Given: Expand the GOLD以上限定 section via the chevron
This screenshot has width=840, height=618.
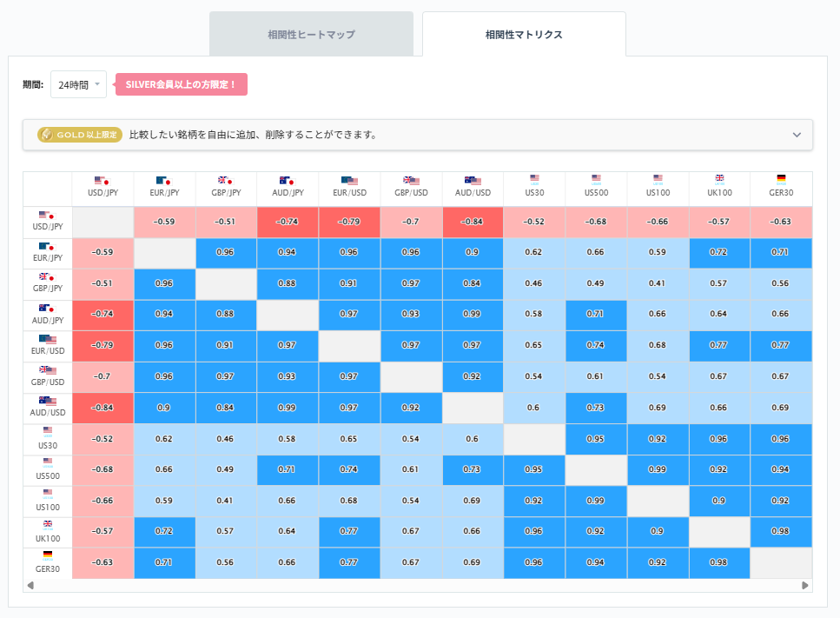Looking at the screenshot, I should click(x=796, y=136).
